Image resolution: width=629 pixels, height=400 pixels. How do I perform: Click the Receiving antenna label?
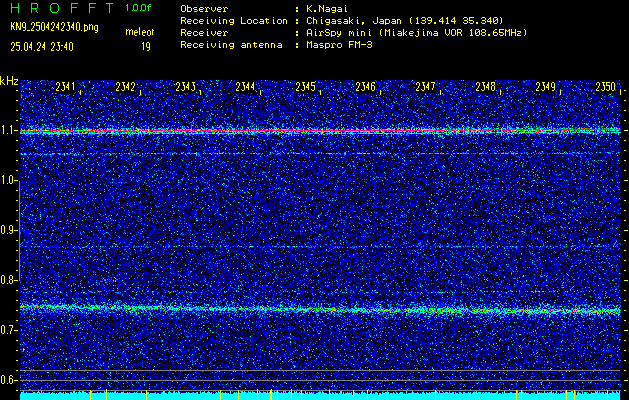tap(231, 45)
